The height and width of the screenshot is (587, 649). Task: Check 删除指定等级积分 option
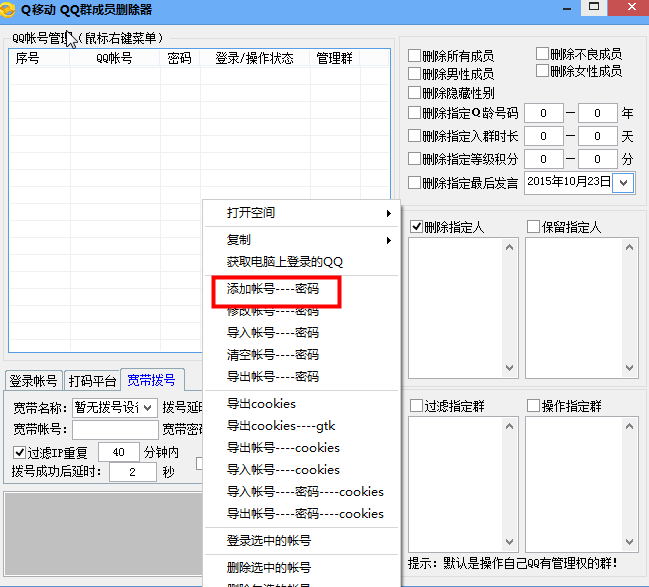[x=414, y=159]
